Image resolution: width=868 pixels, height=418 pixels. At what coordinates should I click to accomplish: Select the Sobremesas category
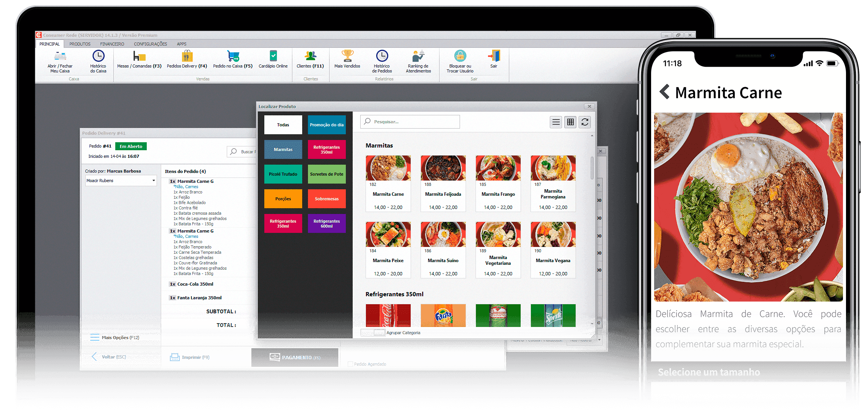[x=327, y=199]
